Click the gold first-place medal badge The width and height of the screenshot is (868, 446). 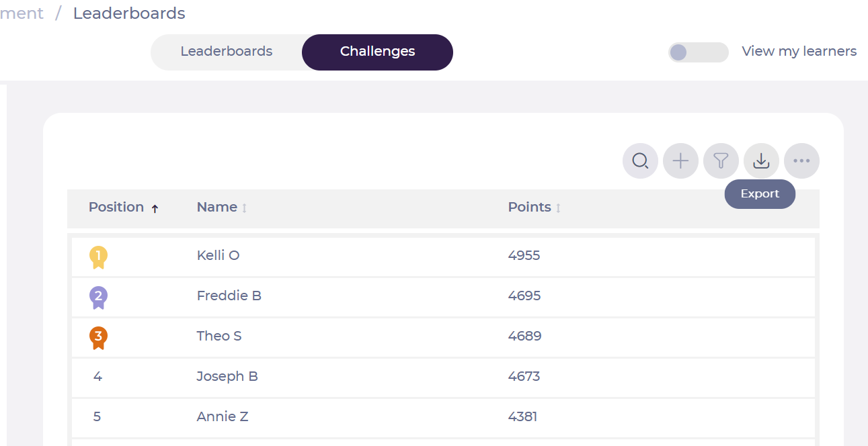98,257
